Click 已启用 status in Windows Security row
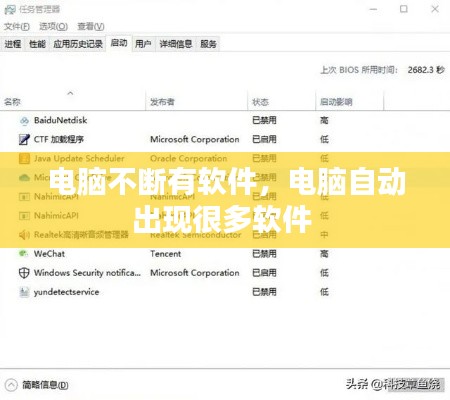450x400 pixels. [x=264, y=273]
